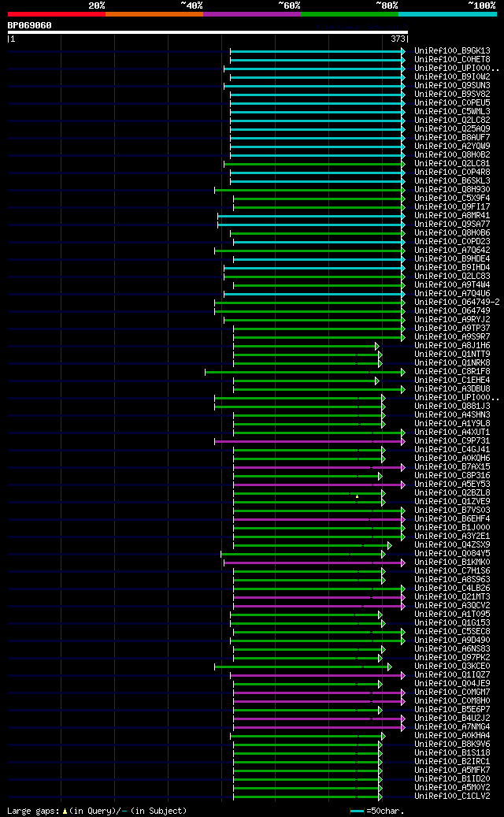Open hit UniRef100_B9I0W2
This screenshot has height=817, width=504.
tap(453, 77)
